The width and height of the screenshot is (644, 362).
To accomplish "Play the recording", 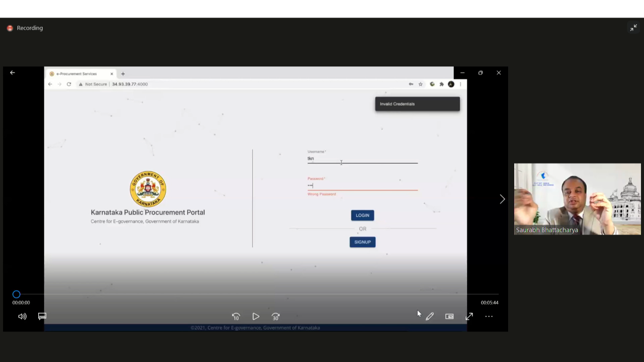I will tap(256, 316).
